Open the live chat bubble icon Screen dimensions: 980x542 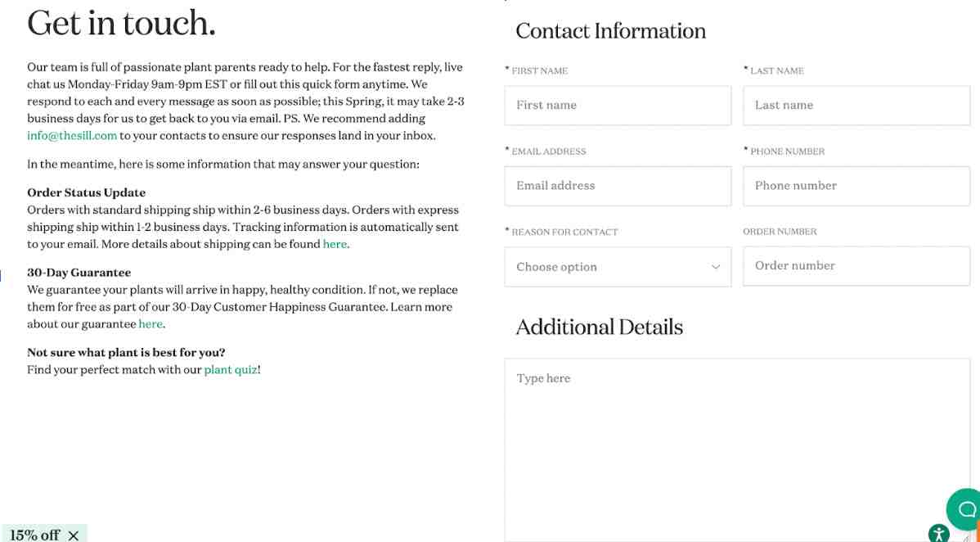coord(965,508)
